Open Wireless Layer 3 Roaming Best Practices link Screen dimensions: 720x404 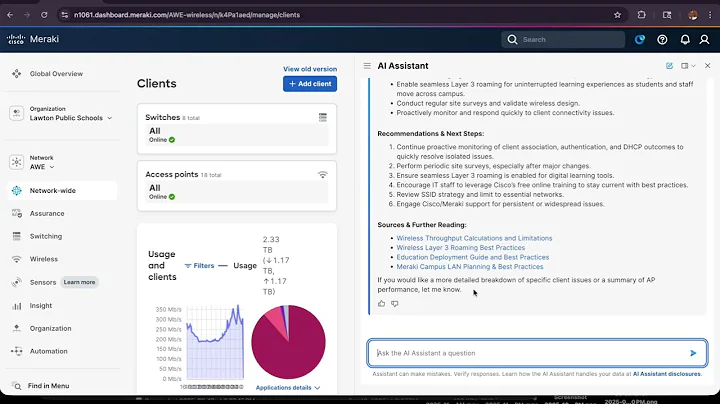tap(461, 247)
